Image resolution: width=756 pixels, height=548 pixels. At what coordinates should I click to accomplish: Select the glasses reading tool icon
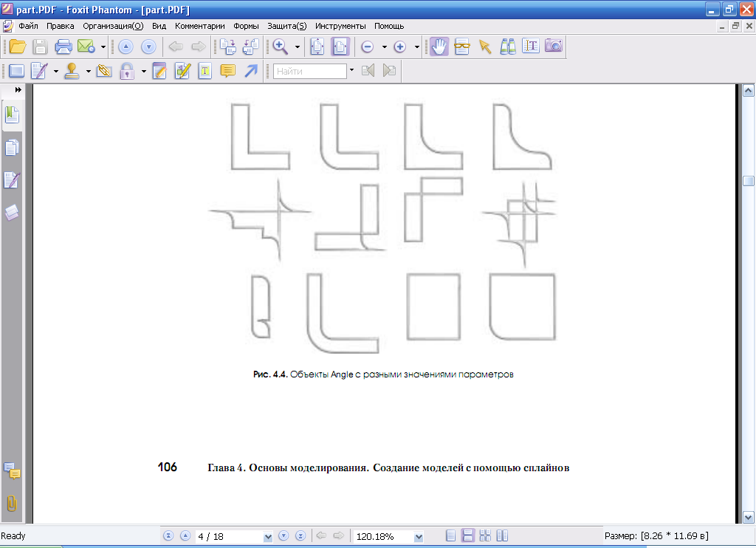pos(462,47)
